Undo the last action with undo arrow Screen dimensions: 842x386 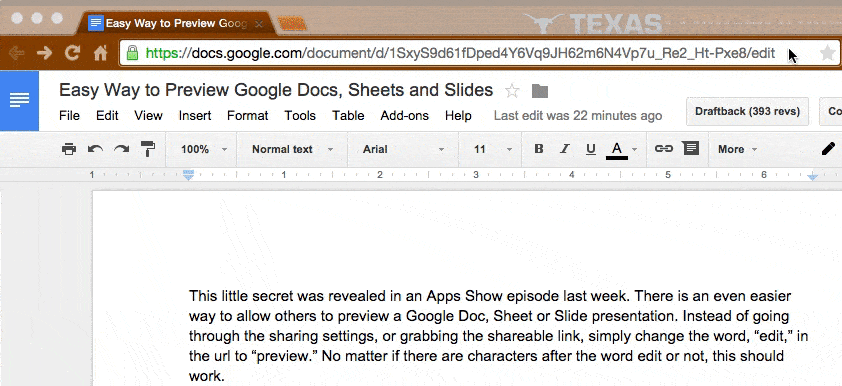(x=95, y=149)
